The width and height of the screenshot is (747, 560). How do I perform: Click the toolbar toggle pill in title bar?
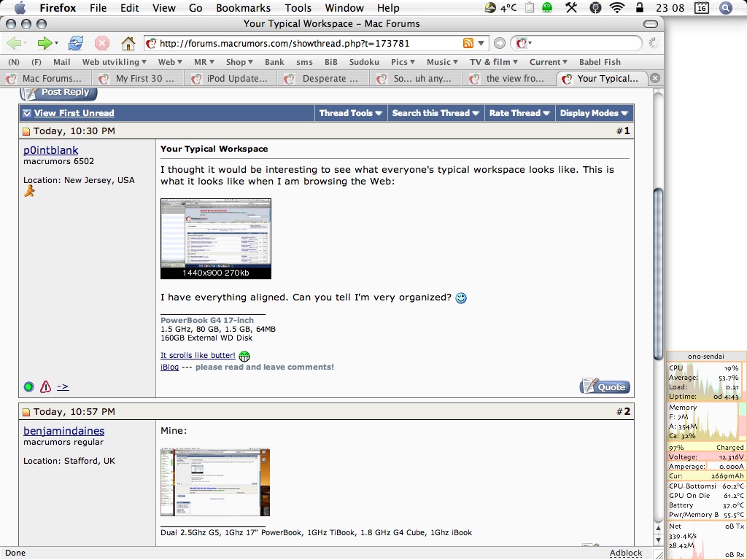(650, 24)
